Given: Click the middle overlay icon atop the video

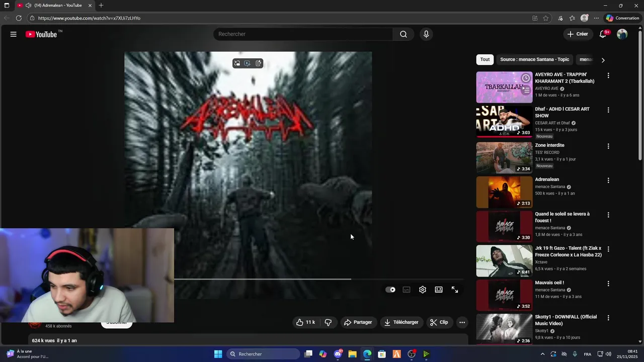Looking at the screenshot, I should click(248, 63).
